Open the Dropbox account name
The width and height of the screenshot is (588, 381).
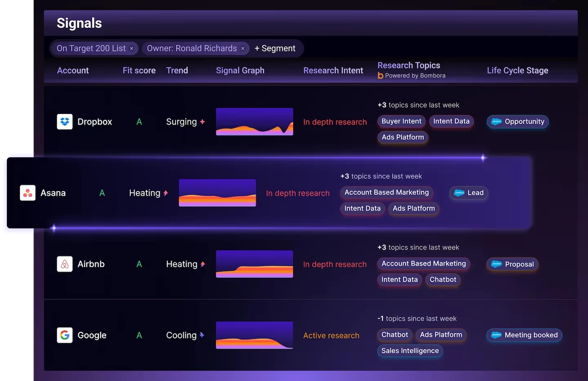pos(95,122)
